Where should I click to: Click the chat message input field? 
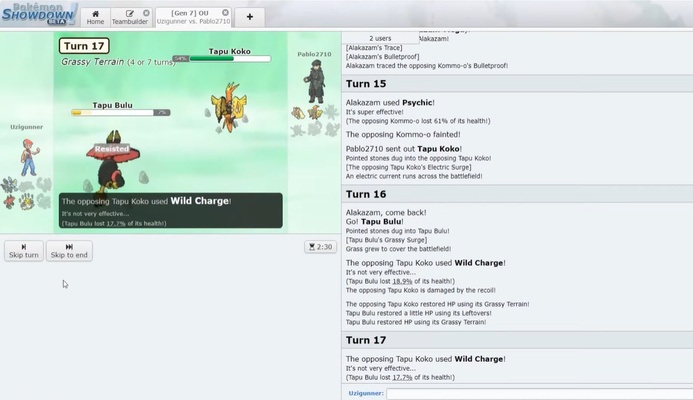coord(539,393)
